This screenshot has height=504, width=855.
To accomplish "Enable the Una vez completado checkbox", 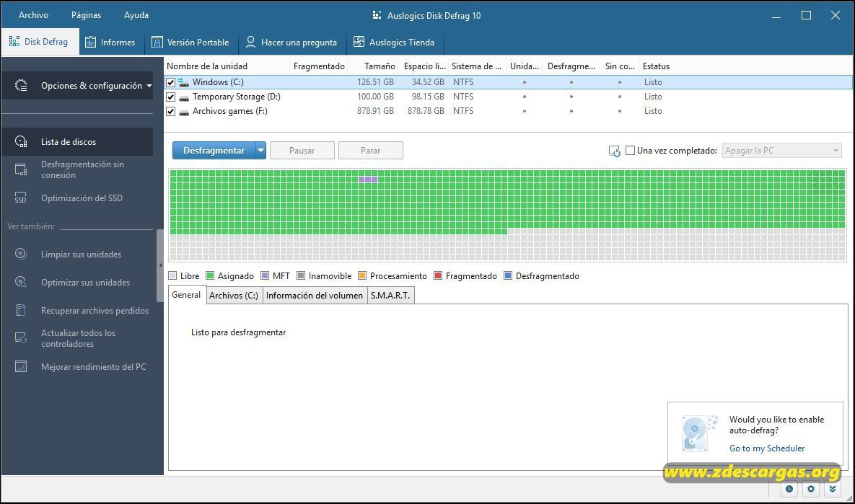I will point(631,151).
